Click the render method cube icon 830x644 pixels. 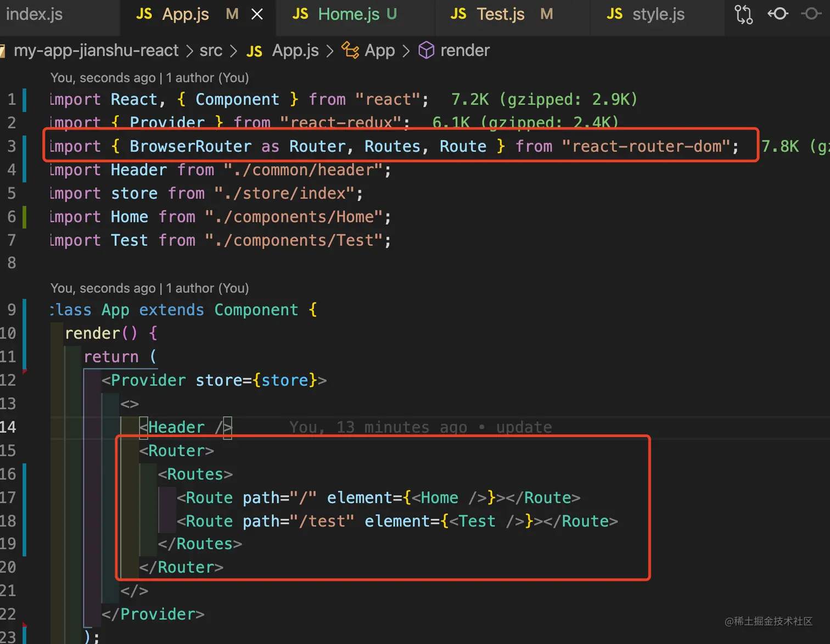tap(427, 51)
